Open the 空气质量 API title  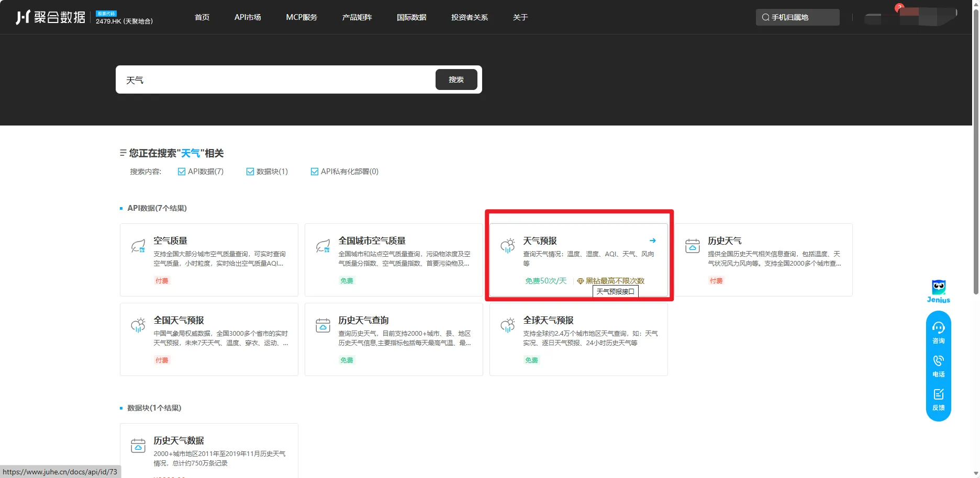pyautogui.click(x=170, y=241)
